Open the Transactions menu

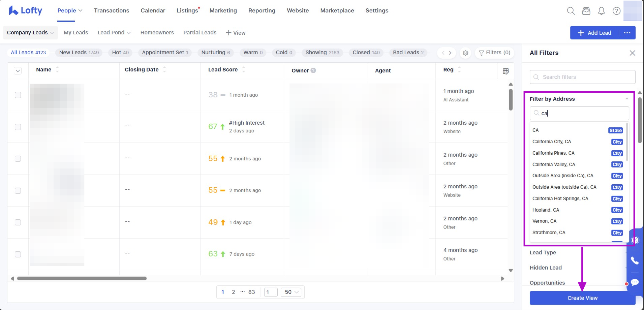pos(112,10)
